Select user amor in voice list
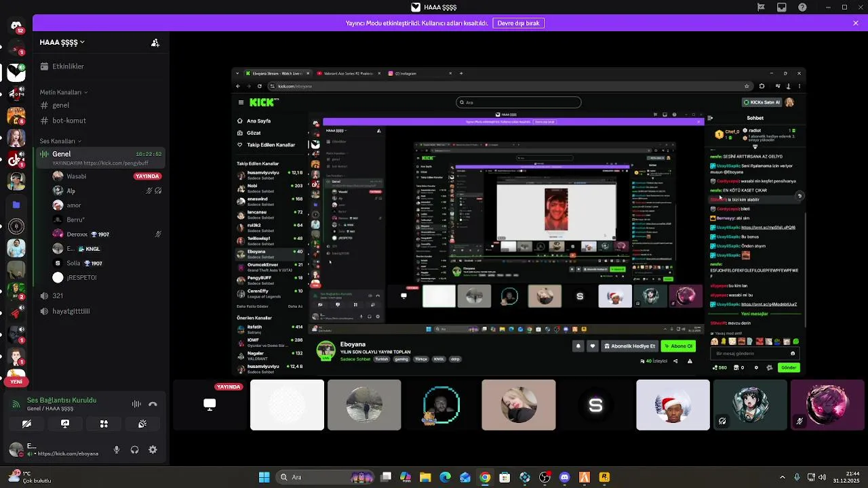The image size is (868, 488). pyautogui.click(x=107, y=205)
